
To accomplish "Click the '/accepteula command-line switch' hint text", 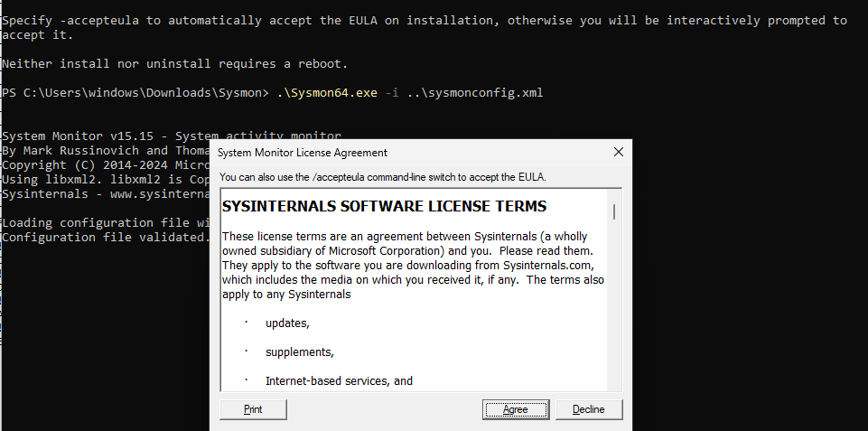I will point(383,177).
